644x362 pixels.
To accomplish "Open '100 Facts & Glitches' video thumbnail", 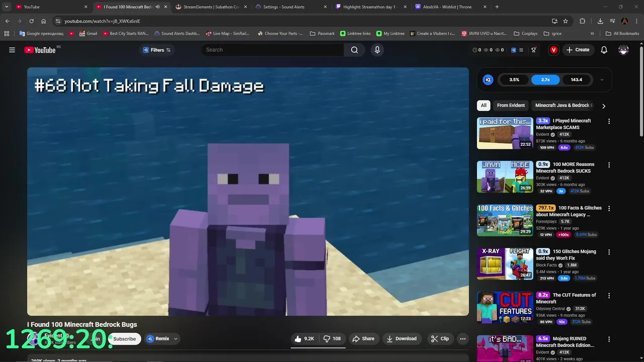I will 505,220.
